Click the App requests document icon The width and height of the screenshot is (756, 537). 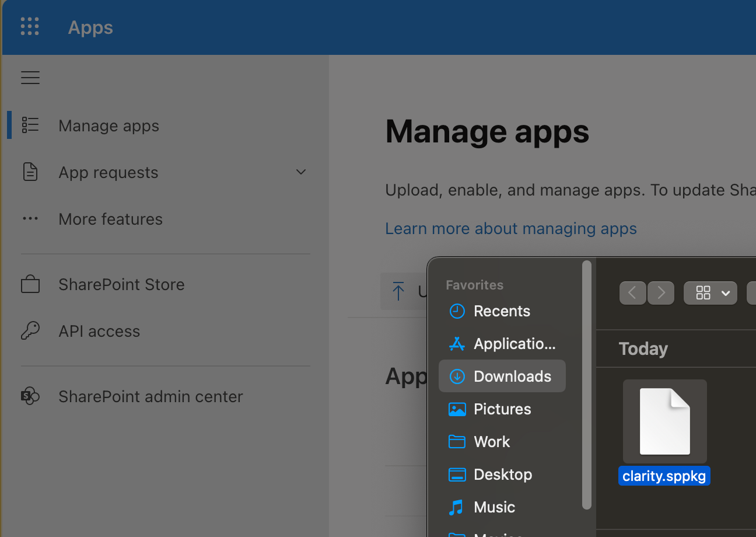pos(30,172)
